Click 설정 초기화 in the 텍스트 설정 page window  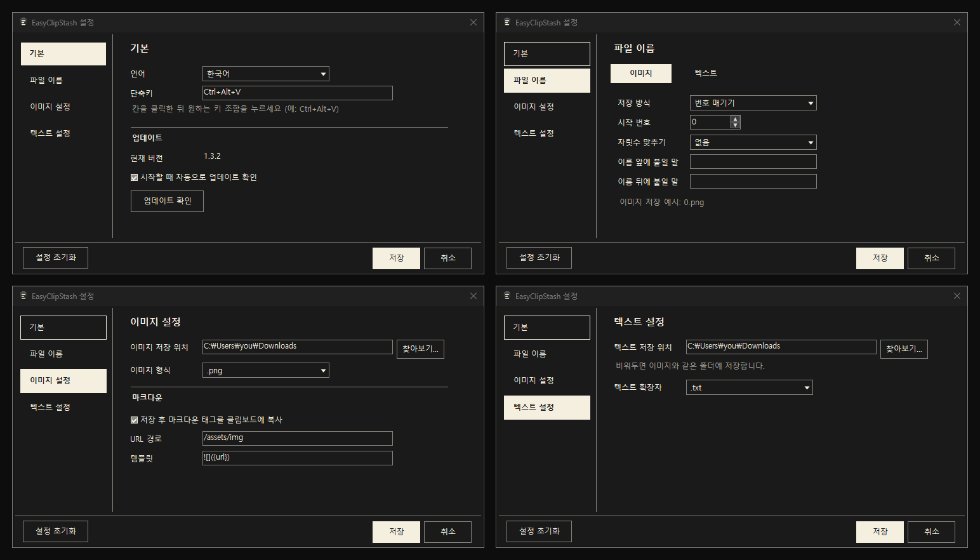(539, 531)
